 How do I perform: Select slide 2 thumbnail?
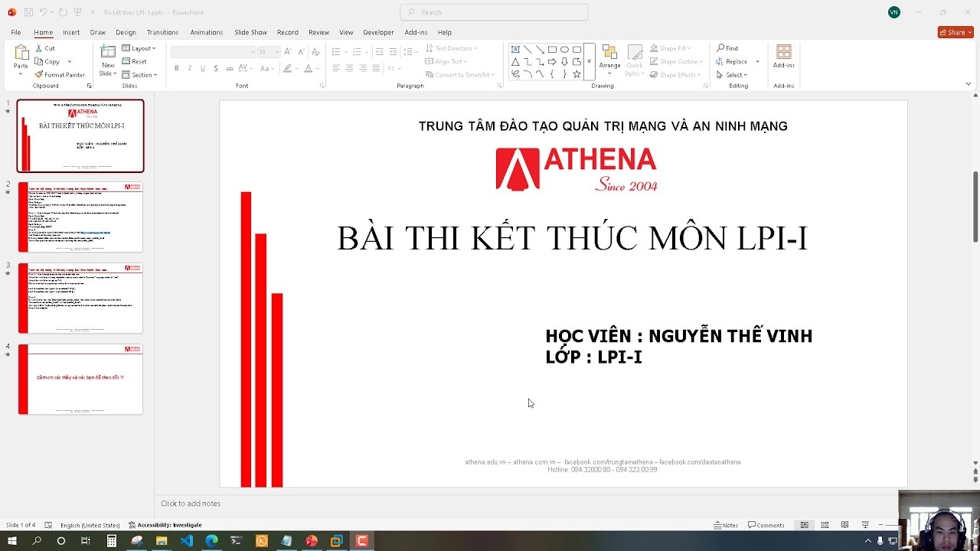pyautogui.click(x=80, y=217)
